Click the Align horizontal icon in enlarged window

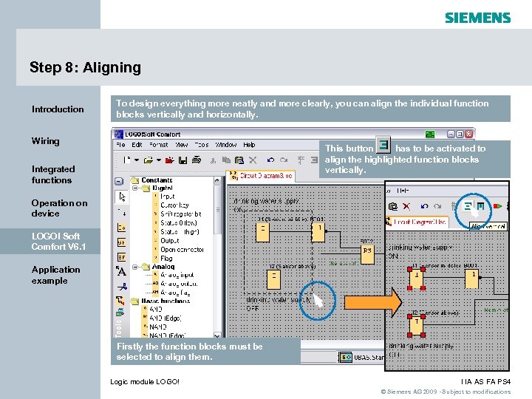click(480, 206)
